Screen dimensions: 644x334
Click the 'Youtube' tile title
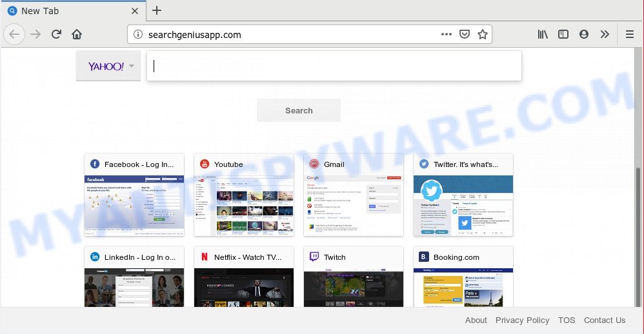tap(228, 164)
